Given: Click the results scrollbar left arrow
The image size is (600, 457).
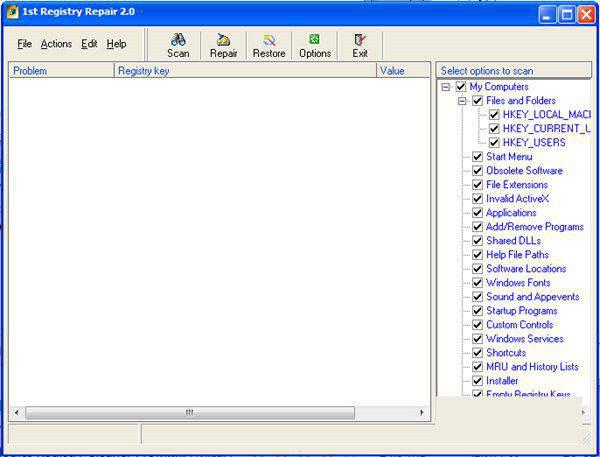Looking at the screenshot, I should coord(16,413).
